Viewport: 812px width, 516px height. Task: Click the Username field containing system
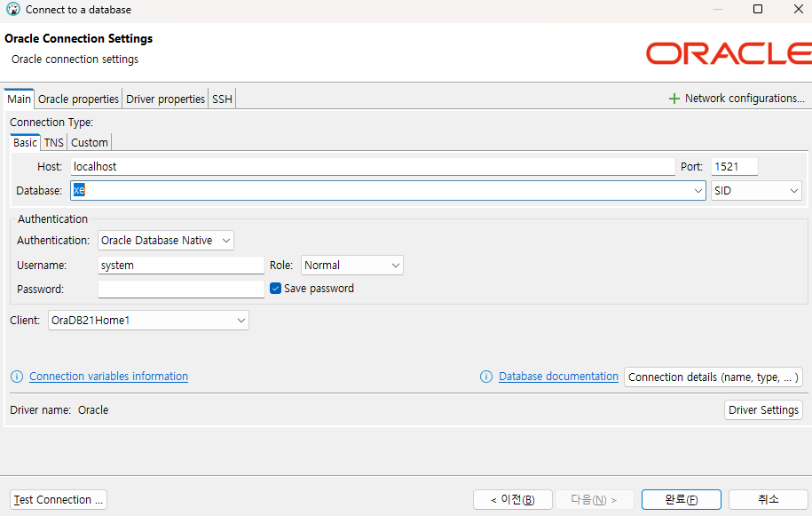tap(181, 266)
